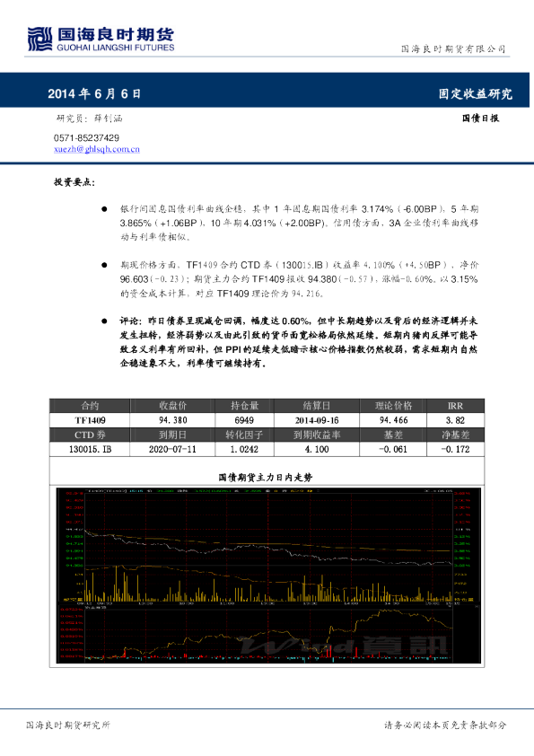The height and width of the screenshot is (756, 534).
Task: Click the 评论 bold paragraph bullet
Action: coord(104,321)
